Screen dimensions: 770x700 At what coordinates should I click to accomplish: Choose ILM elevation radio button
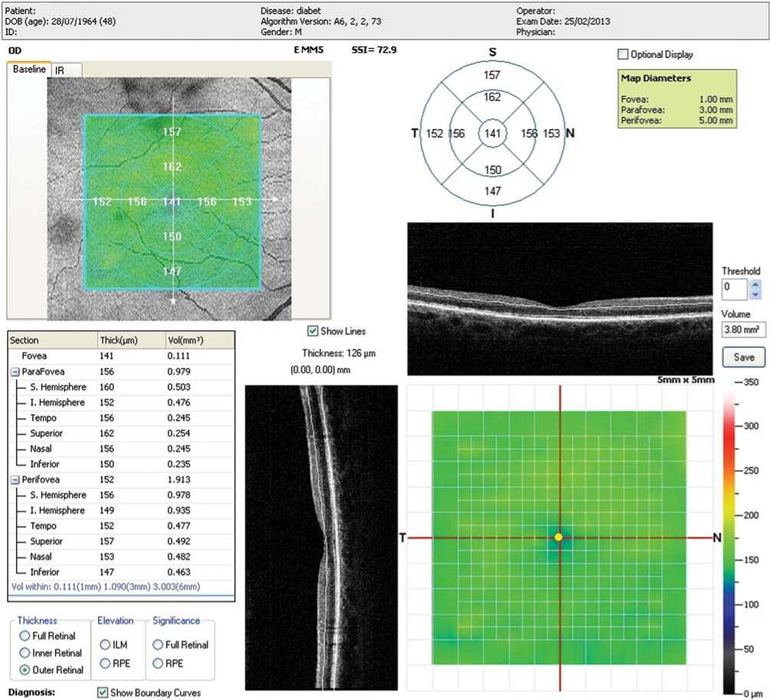pyautogui.click(x=105, y=645)
